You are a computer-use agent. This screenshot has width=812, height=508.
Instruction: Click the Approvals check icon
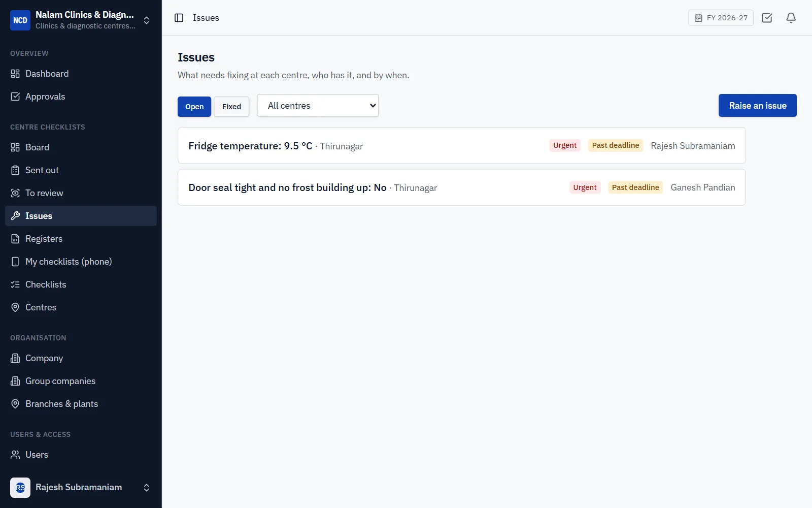click(15, 97)
